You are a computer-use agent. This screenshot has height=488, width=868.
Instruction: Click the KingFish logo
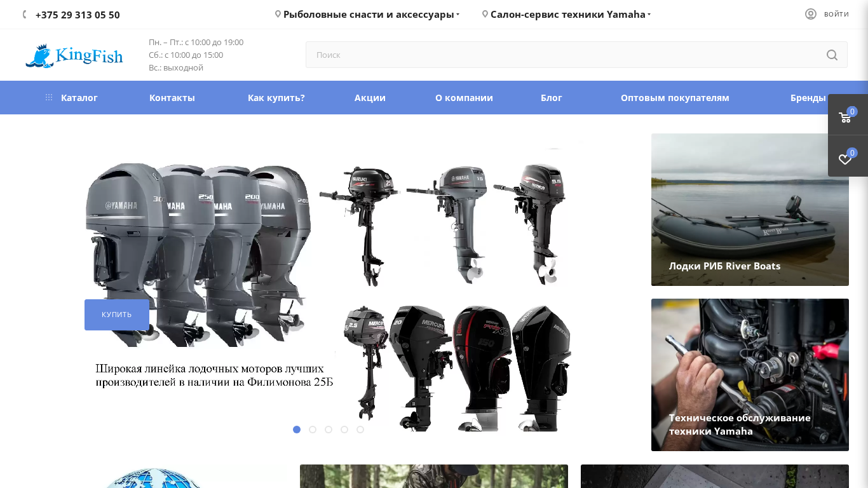click(74, 56)
